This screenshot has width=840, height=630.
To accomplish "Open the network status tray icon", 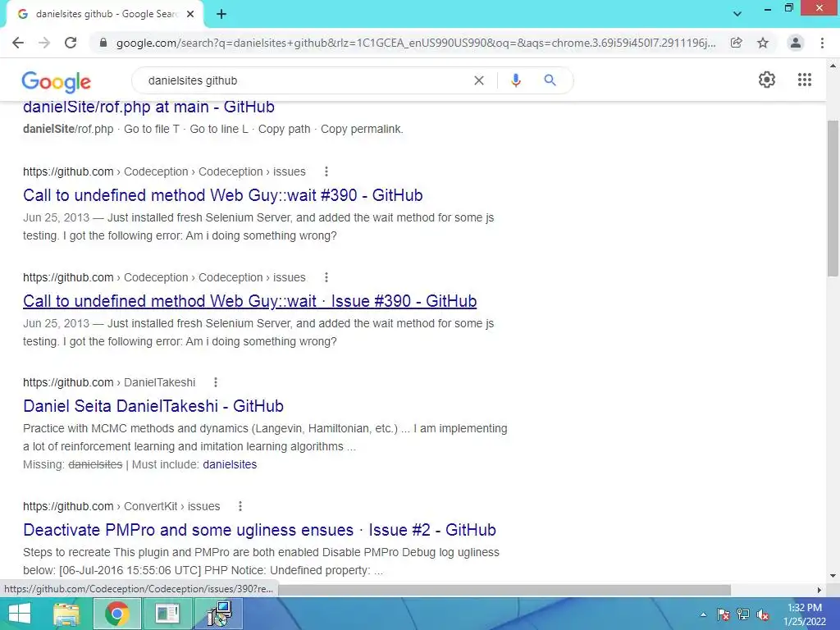I will 743,614.
